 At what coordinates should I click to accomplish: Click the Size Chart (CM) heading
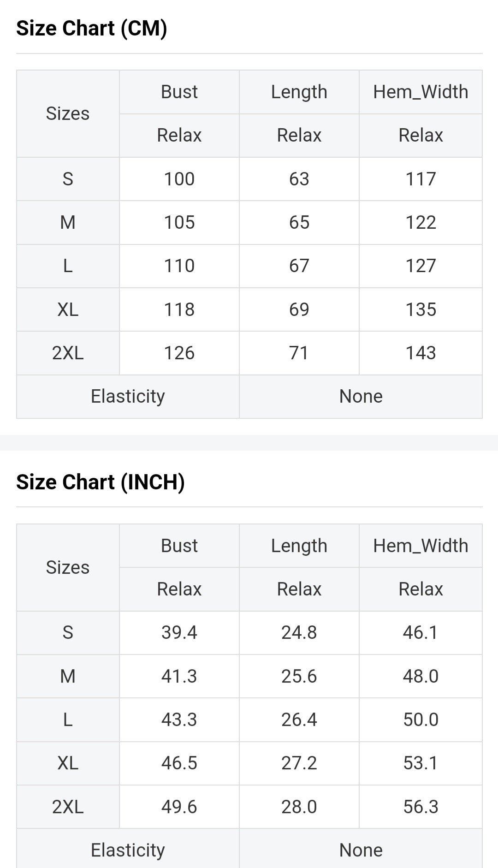92,28
